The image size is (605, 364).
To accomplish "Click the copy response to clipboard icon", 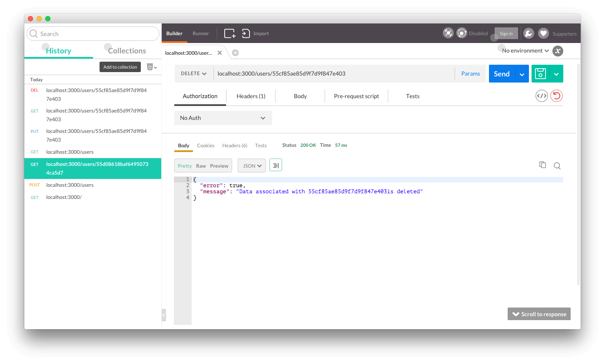I will pyautogui.click(x=542, y=165).
